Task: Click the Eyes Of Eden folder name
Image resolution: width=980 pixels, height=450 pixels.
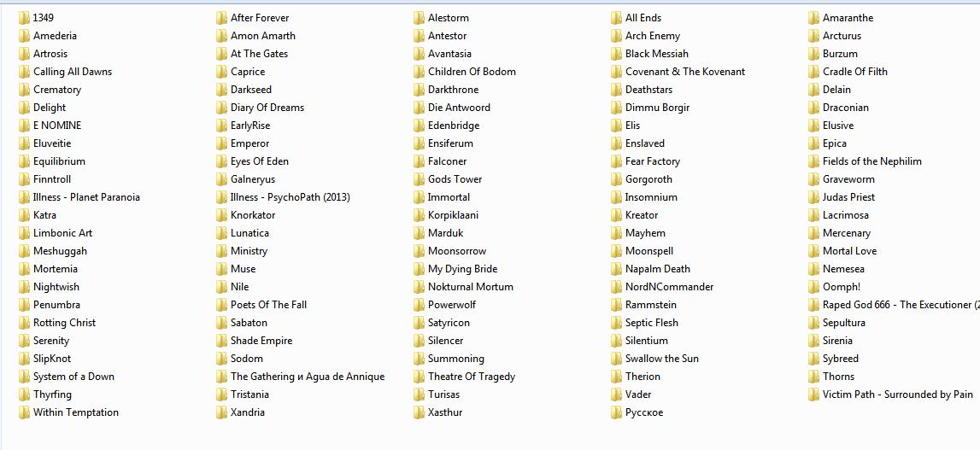Action: click(260, 161)
